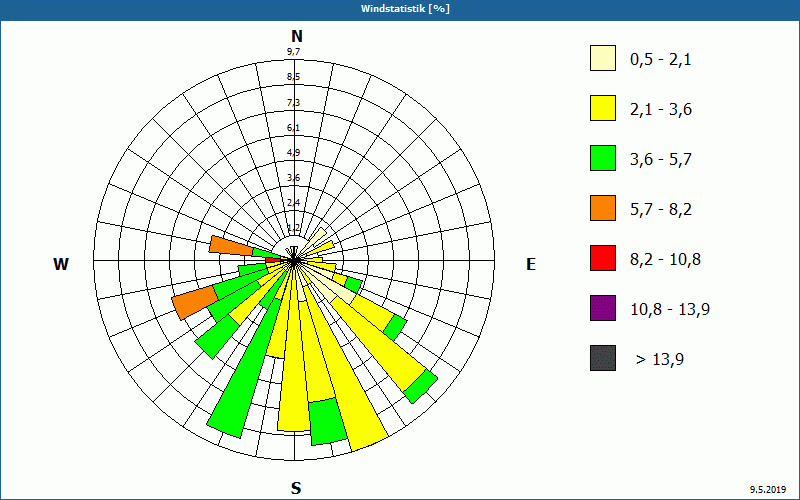
Task: Click the dark gray > 13,9 legend swatch
Action: click(x=603, y=358)
